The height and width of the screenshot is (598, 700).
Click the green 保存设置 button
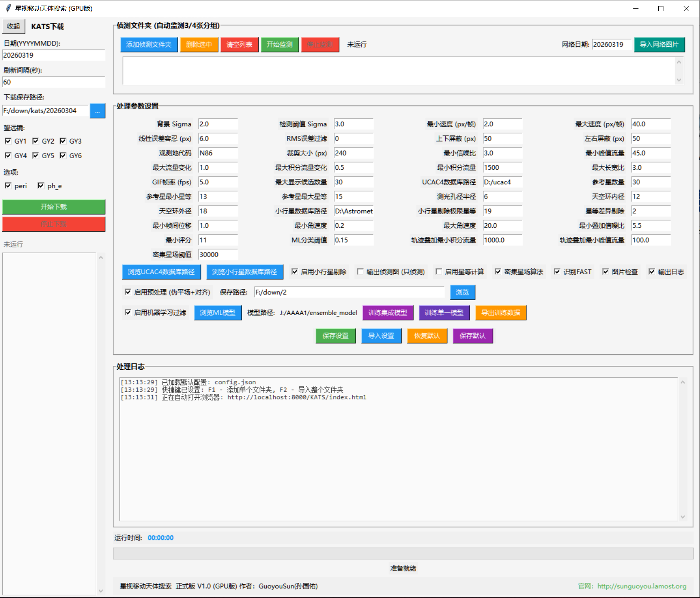tap(336, 336)
